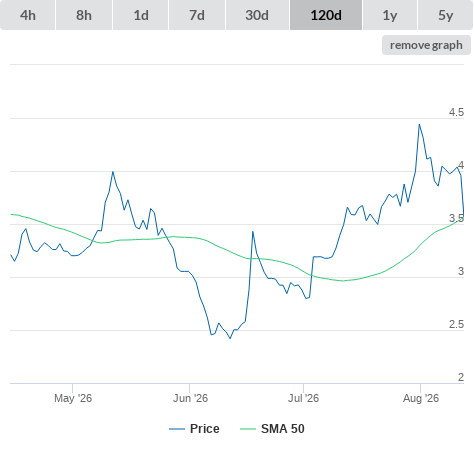Open the 7d time range view
474x455 pixels.
pos(197,15)
